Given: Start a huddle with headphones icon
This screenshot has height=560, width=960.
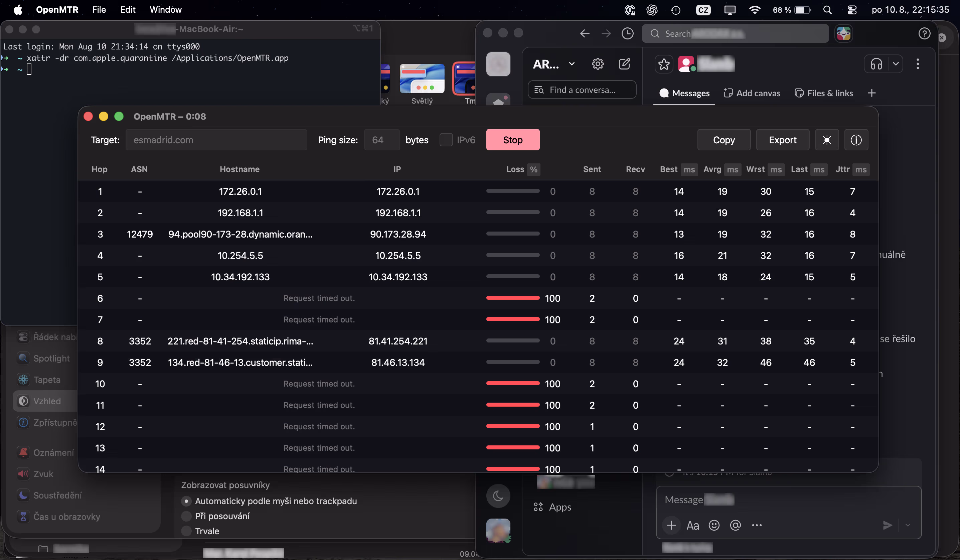Looking at the screenshot, I should click(876, 63).
